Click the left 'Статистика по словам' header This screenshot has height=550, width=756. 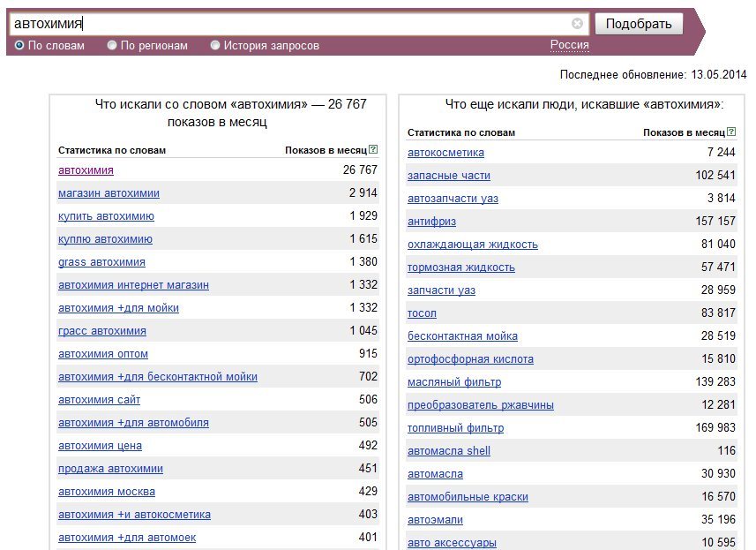click(112, 151)
